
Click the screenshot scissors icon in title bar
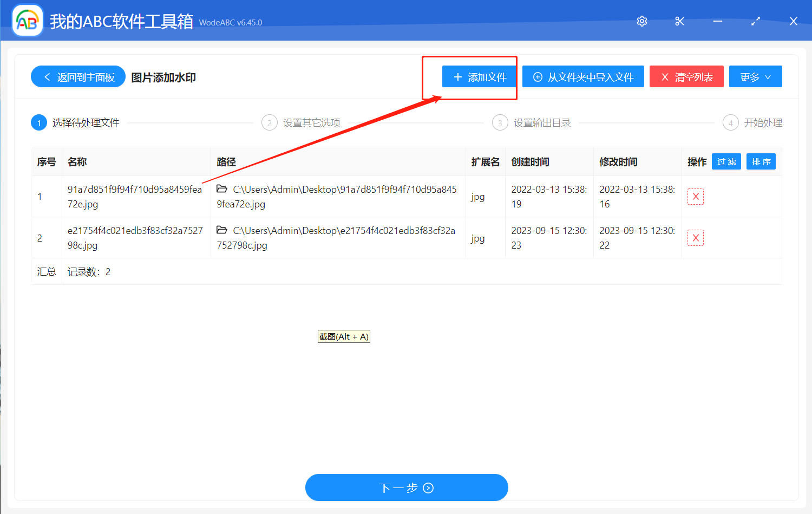679,21
